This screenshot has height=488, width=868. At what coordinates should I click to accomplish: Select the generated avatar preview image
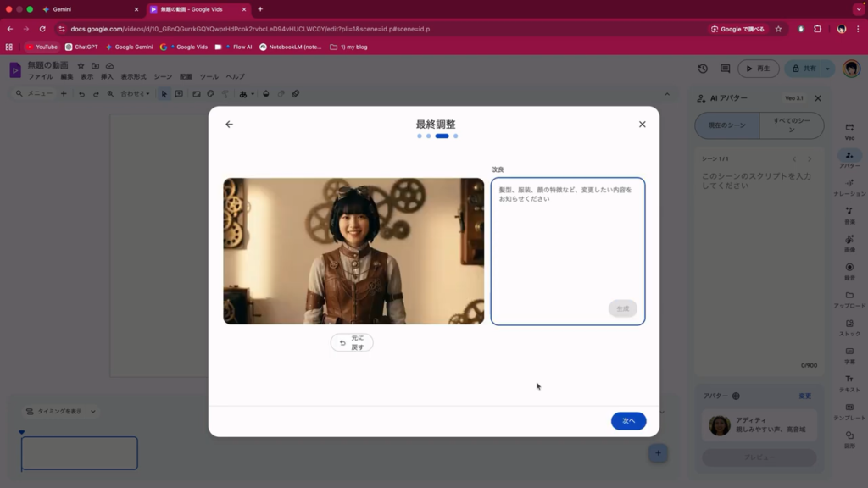[x=353, y=251]
